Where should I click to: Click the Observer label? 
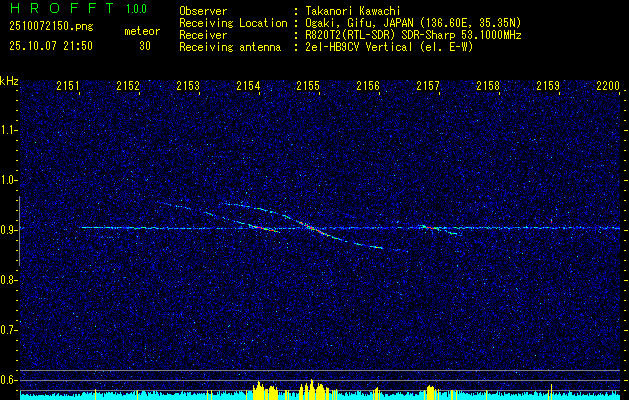203,11
